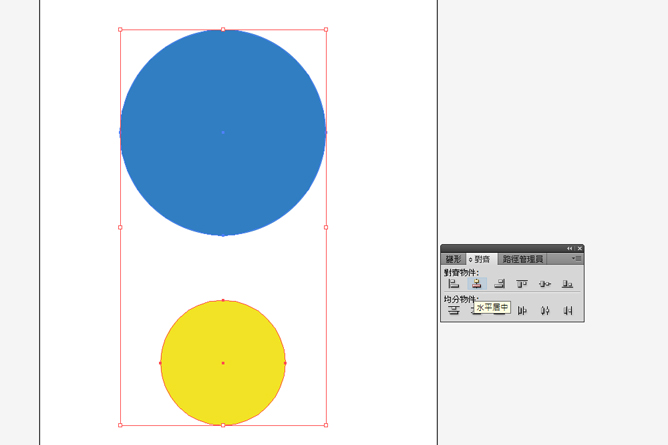
Task: Click the yellow circle's center point
Action: click(223, 363)
